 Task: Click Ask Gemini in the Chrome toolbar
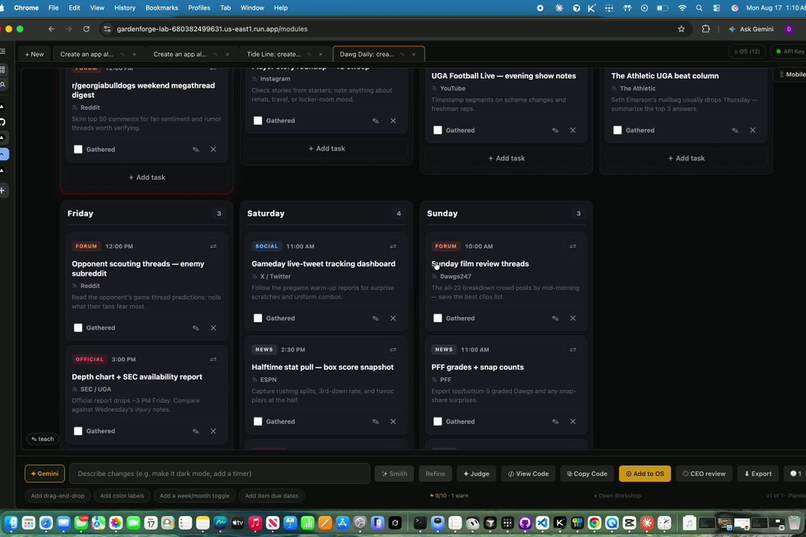click(751, 29)
